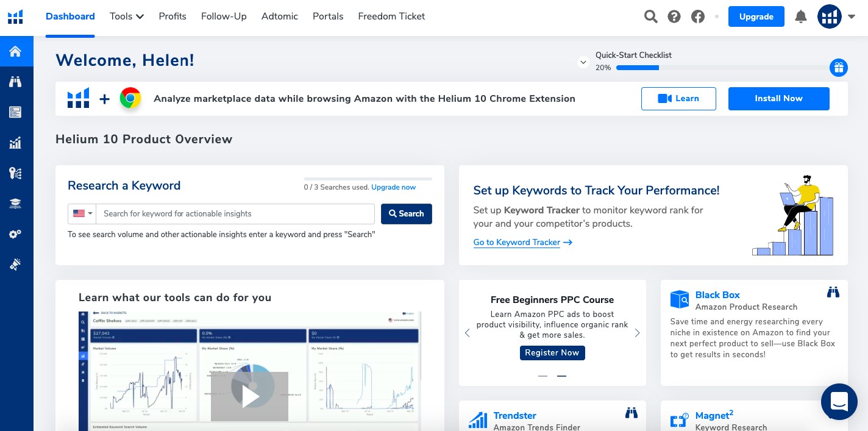Go to previous carousel slide
This screenshot has width=868, height=431.
point(468,333)
